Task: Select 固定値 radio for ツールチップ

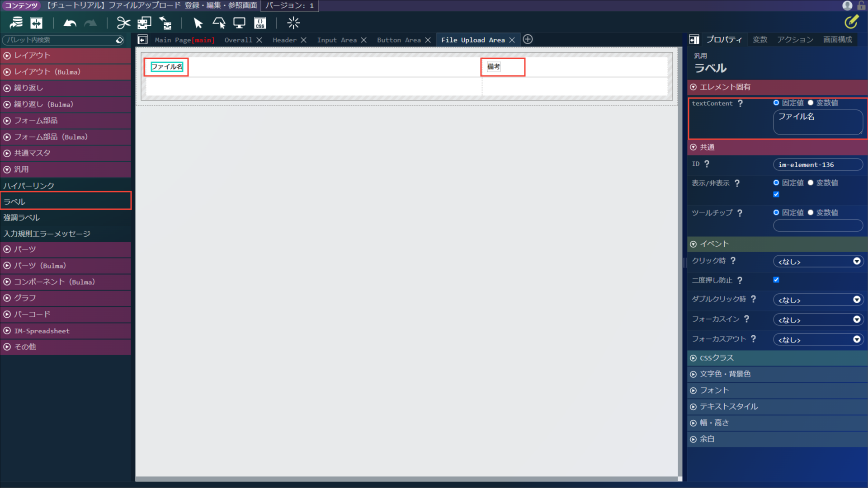Action: (776, 212)
